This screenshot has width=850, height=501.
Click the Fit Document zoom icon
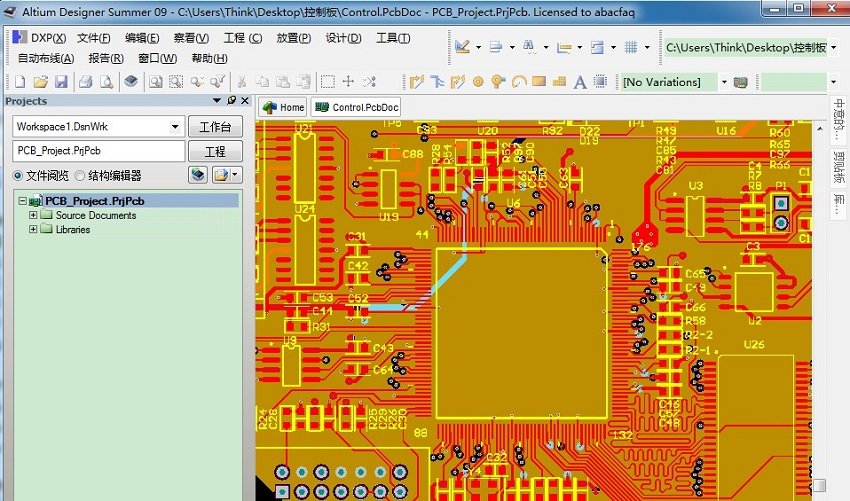[156, 82]
